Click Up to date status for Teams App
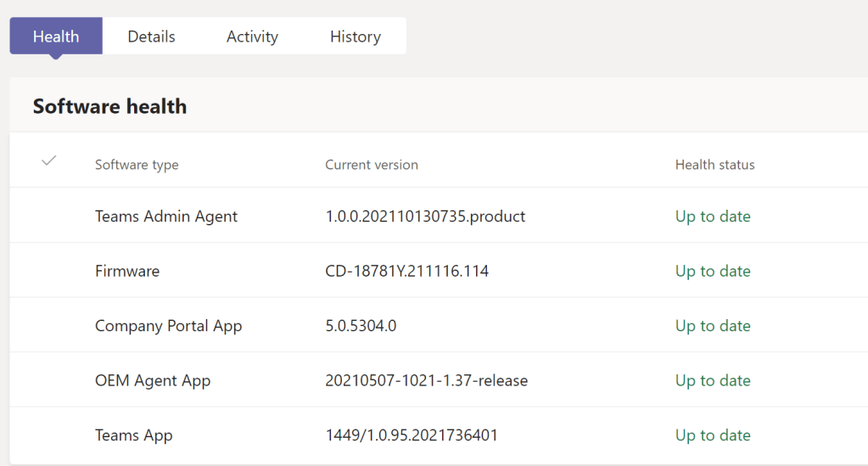Viewport: 868px width, 466px height. pos(713,435)
